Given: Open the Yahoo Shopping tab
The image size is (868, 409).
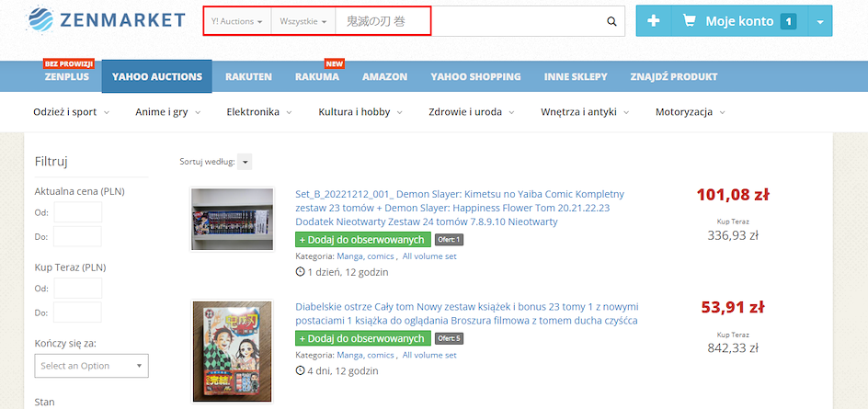Looking at the screenshot, I should [x=476, y=77].
